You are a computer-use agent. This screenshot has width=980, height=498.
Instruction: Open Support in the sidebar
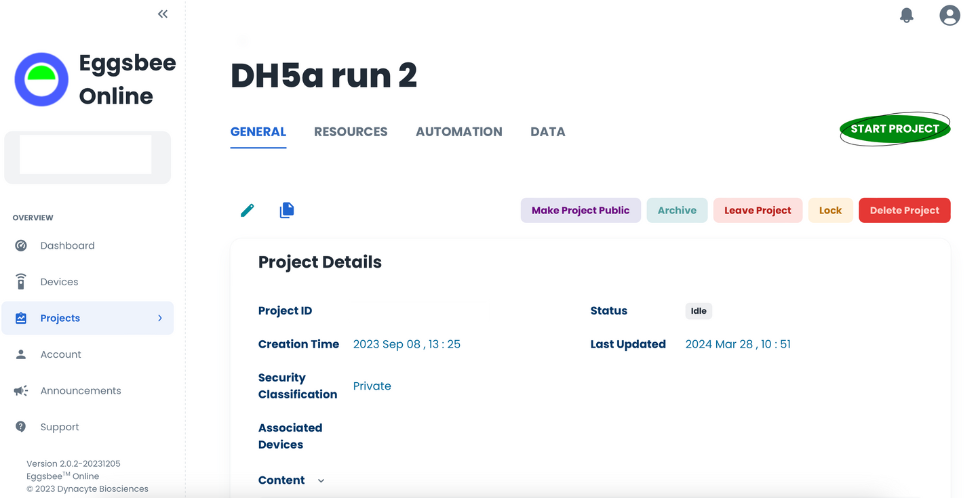click(59, 427)
